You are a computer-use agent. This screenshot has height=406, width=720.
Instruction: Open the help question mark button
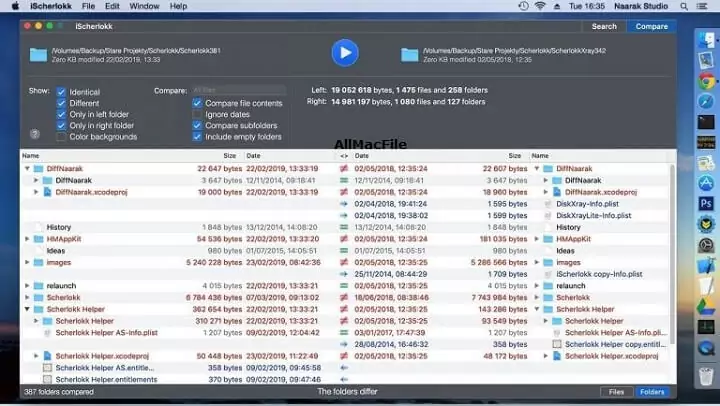pyautogui.click(x=35, y=134)
